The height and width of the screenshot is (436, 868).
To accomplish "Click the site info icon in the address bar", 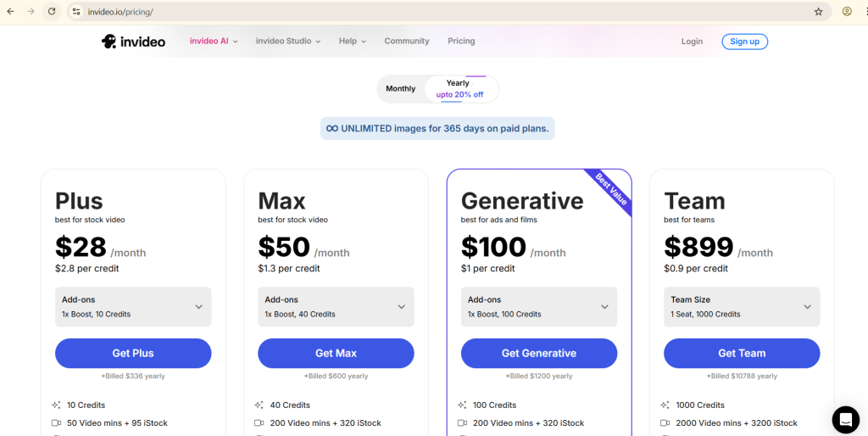I will 76,12.
